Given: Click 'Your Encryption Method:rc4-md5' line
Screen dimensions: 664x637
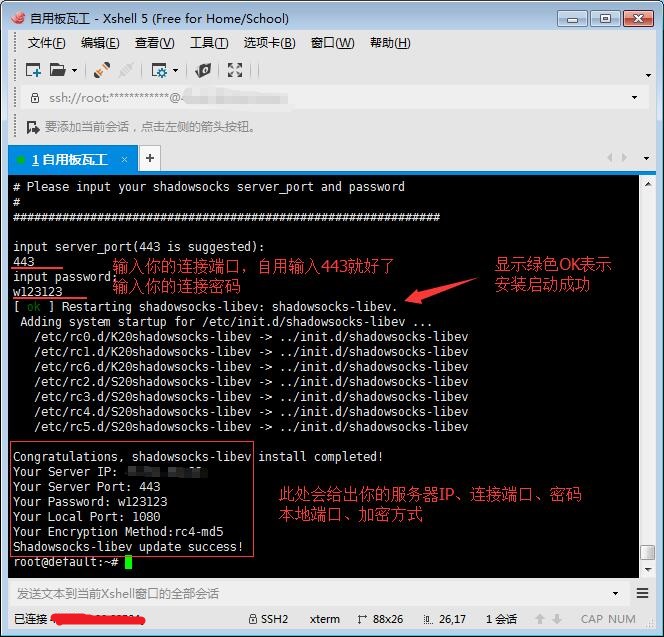Looking at the screenshot, I should (x=118, y=532).
